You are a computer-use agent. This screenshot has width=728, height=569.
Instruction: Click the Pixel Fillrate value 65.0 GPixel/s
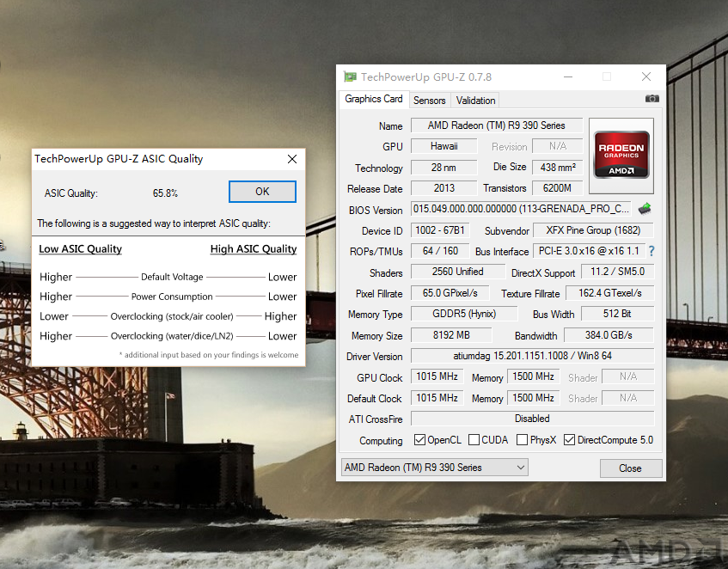click(450, 293)
